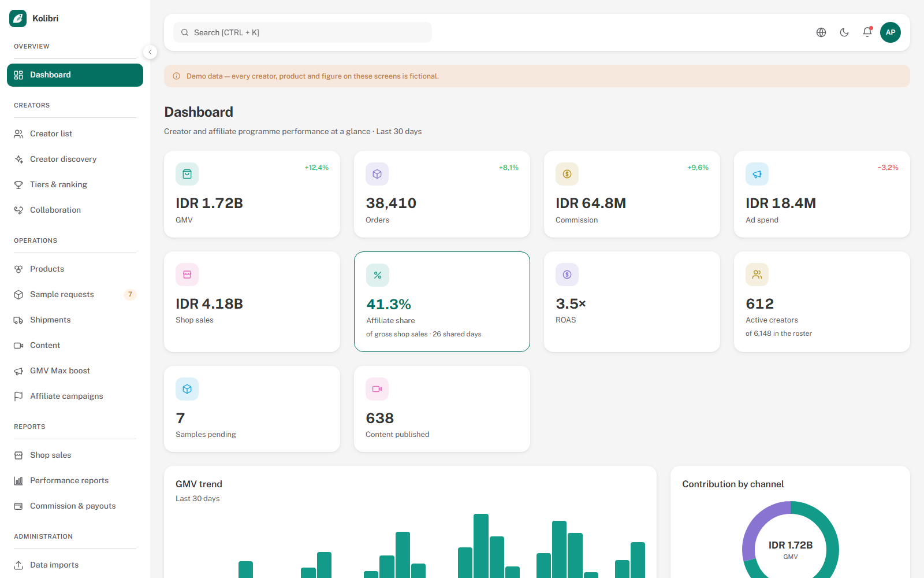This screenshot has width=924, height=578.
Task: Click the tallest bar in the GMV trend
Action: (x=481, y=546)
